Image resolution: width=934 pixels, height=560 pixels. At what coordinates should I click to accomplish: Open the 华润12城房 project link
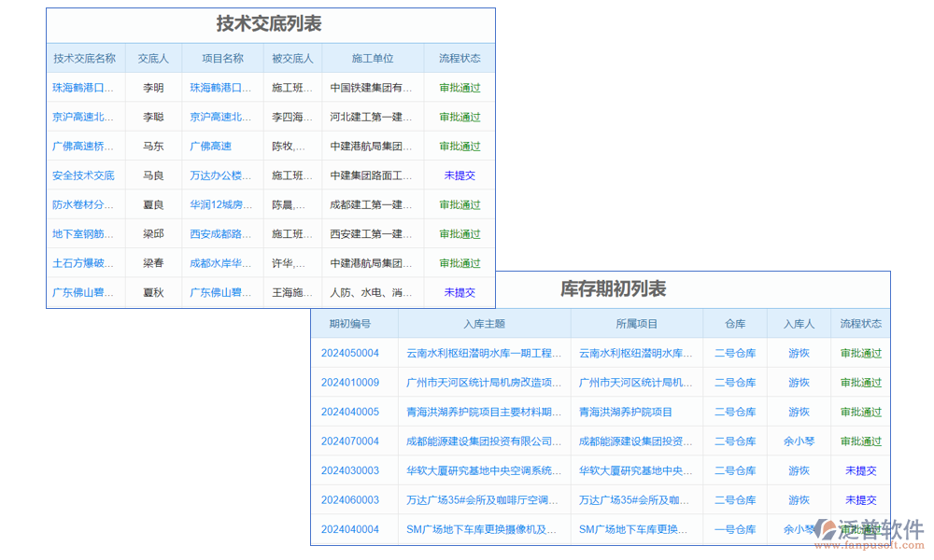222,204
